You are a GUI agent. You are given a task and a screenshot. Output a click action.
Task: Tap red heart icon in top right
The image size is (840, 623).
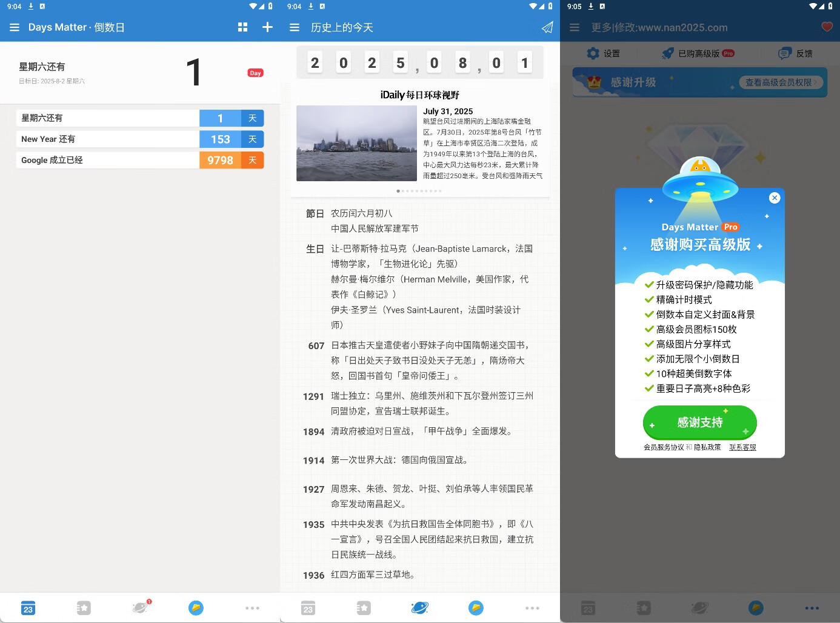[827, 27]
